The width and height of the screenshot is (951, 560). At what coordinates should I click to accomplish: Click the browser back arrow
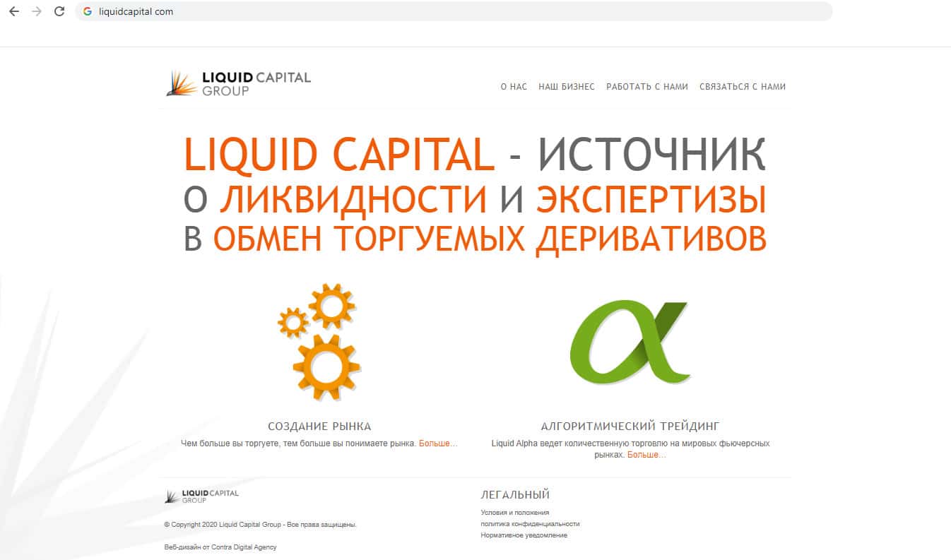14,11
